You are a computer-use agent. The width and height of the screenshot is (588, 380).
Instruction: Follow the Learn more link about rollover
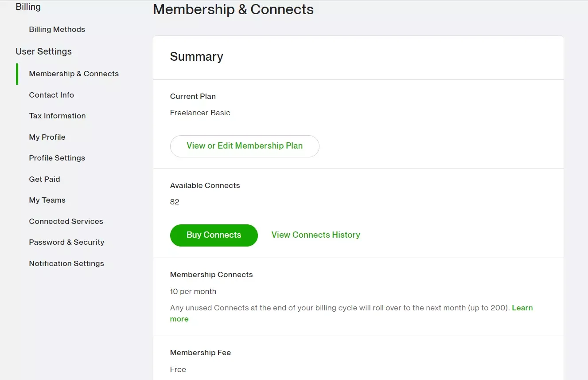coord(522,308)
